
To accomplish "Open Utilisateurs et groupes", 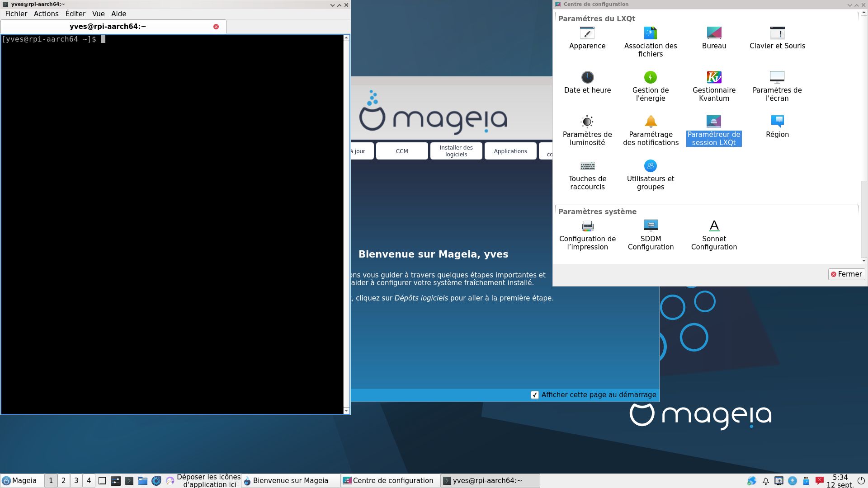I will point(651,175).
